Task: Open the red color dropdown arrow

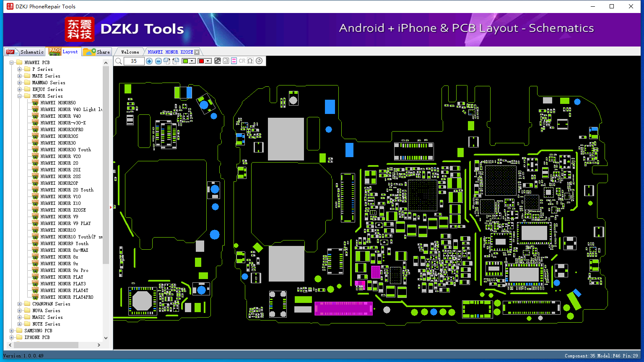Action: coord(208,61)
